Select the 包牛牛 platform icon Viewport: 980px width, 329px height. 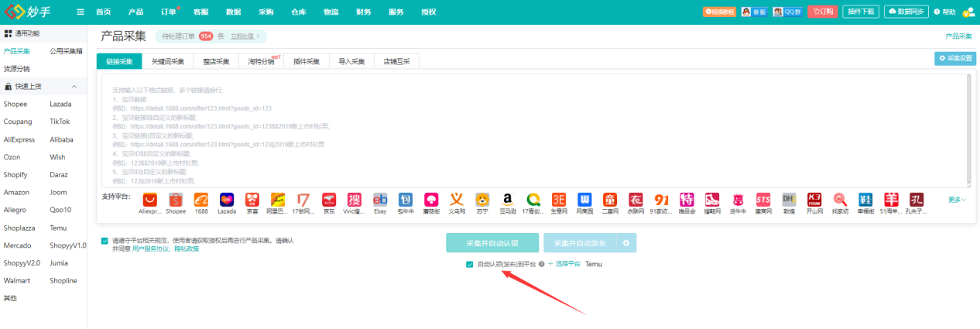(406, 200)
